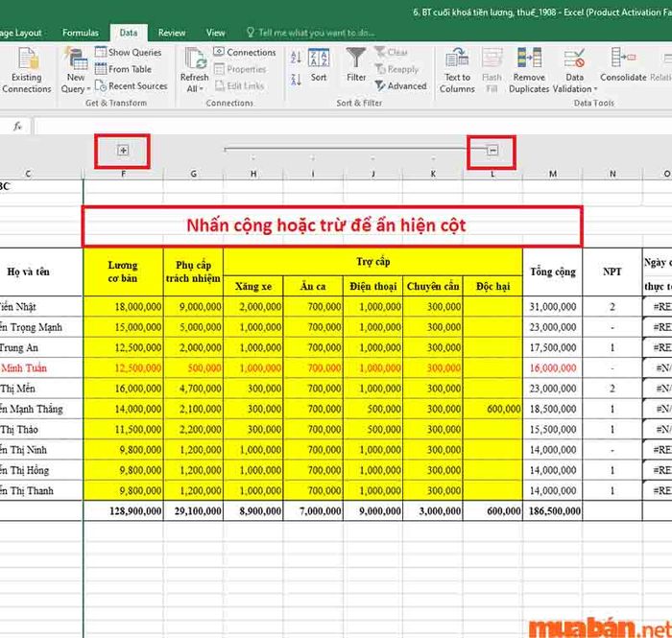This screenshot has width=672, height=638.
Task: Collapse the column group with the minus button
Action: (x=492, y=151)
